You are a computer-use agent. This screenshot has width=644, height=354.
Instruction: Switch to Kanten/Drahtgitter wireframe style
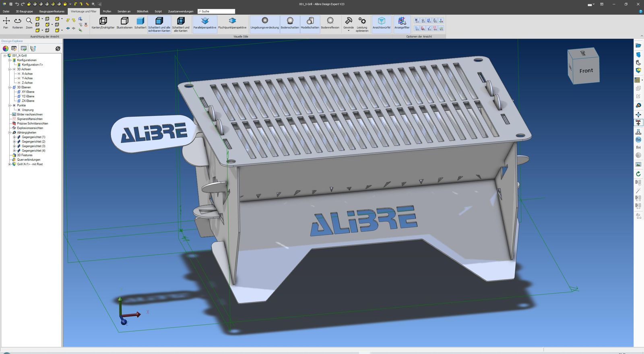point(103,23)
